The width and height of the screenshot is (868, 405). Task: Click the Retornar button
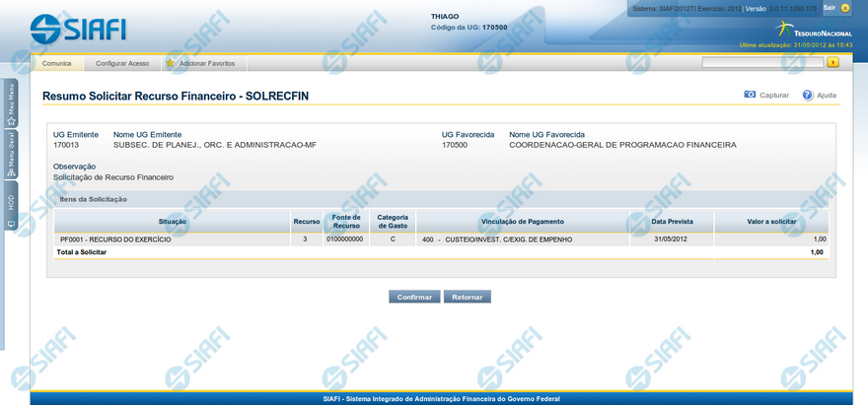click(x=467, y=296)
